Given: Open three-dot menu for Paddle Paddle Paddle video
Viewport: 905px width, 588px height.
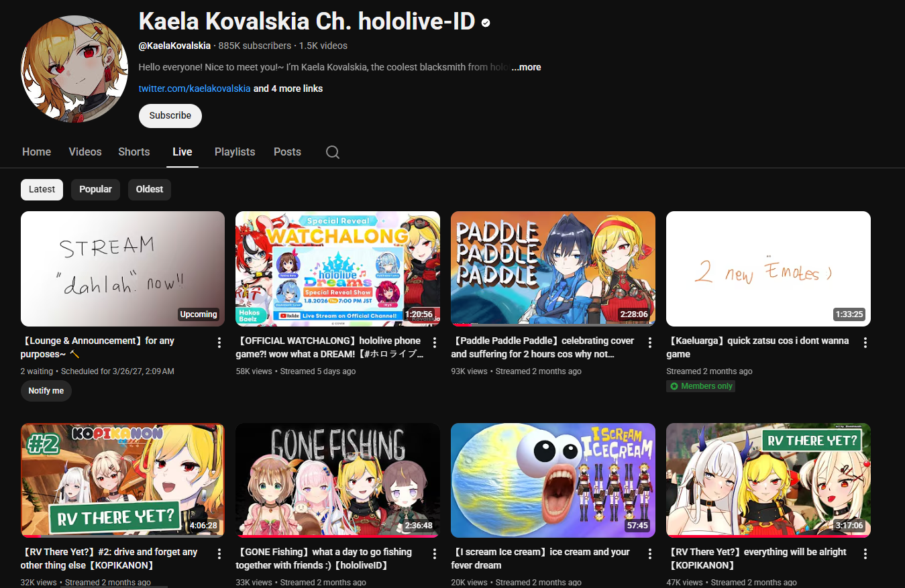Looking at the screenshot, I should pos(650,343).
